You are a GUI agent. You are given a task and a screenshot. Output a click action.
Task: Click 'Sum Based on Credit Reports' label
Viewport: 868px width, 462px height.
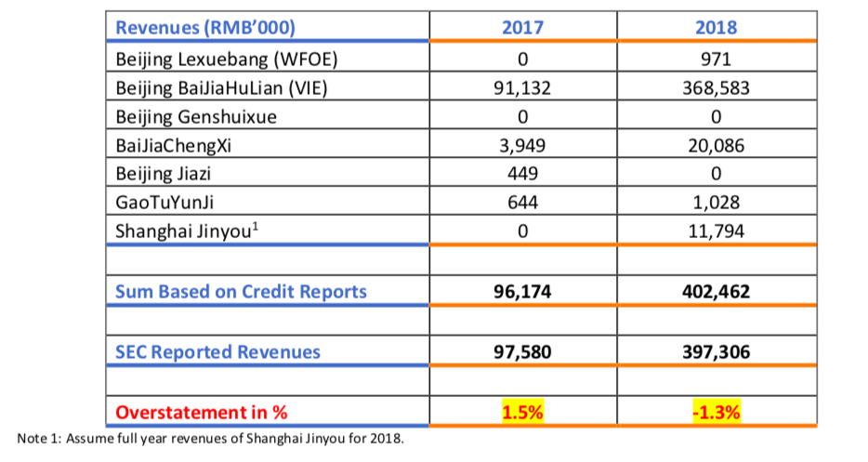pyautogui.click(x=241, y=291)
